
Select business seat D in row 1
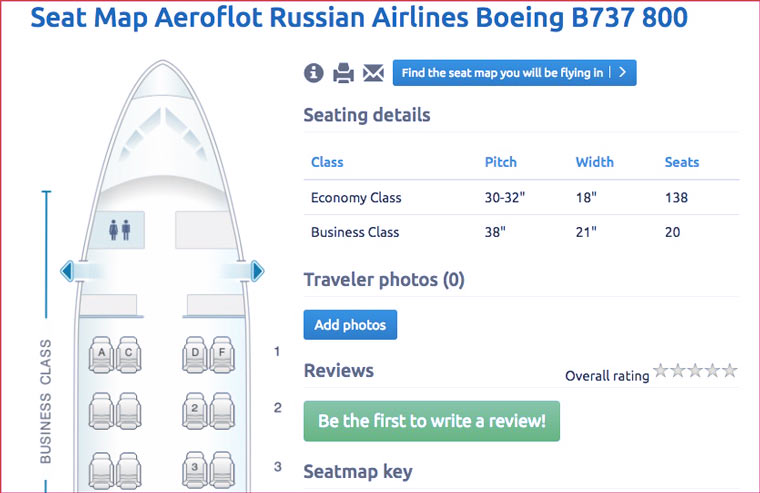point(195,353)
